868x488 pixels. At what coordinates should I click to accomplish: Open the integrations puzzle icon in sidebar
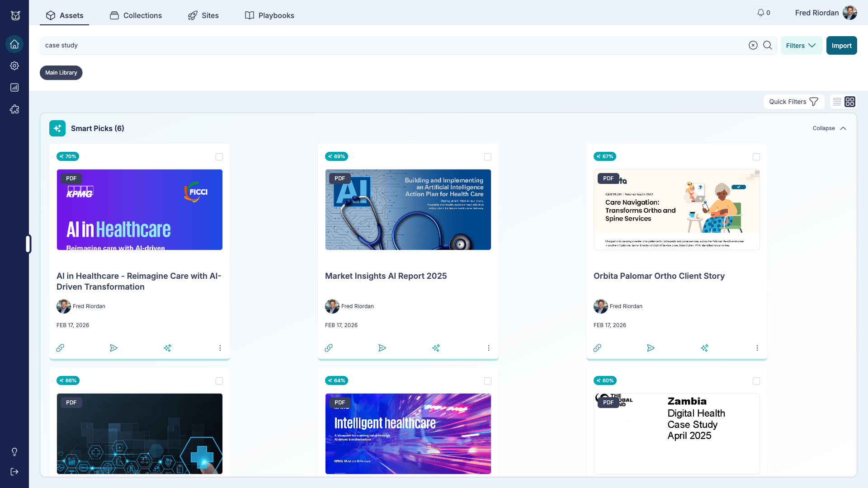(x=14, y=109)
